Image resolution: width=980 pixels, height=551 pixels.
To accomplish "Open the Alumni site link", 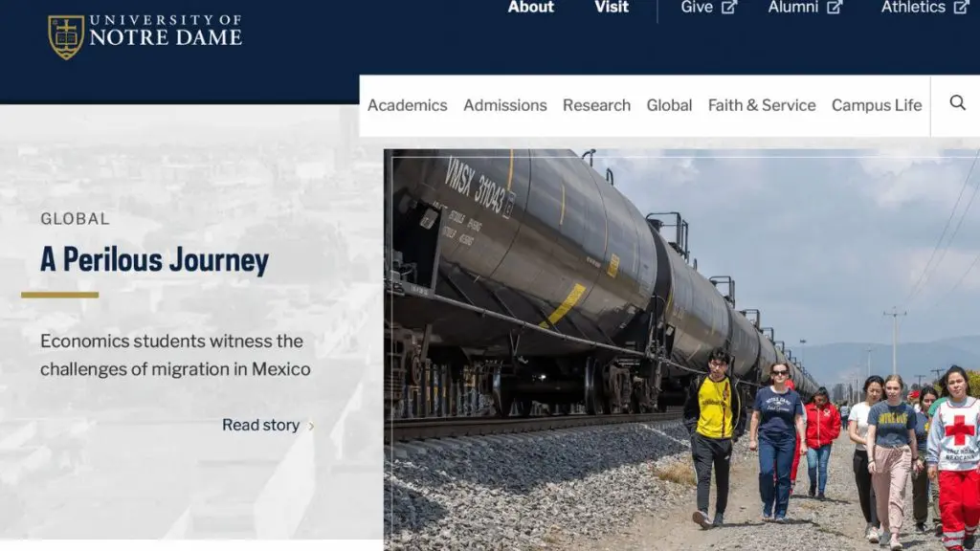I will coord(792,7).
